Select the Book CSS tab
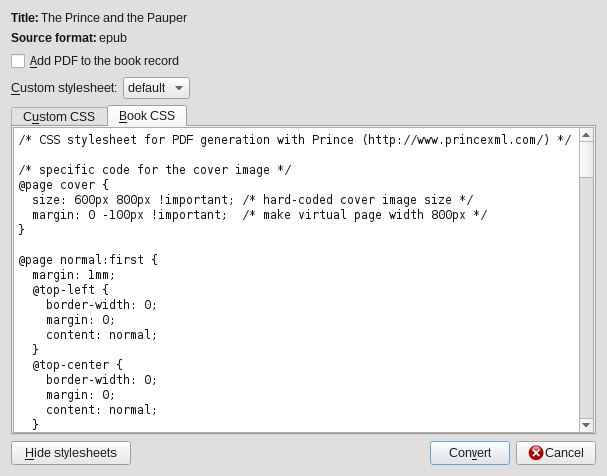Image resolution: width=607 pixels, height=476 pixels. [147, 116]
